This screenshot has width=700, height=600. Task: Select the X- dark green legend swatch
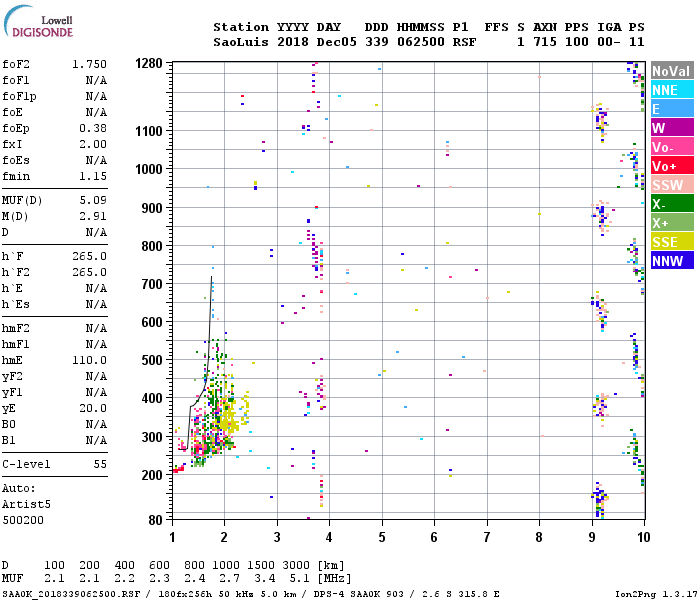point(672,204)
